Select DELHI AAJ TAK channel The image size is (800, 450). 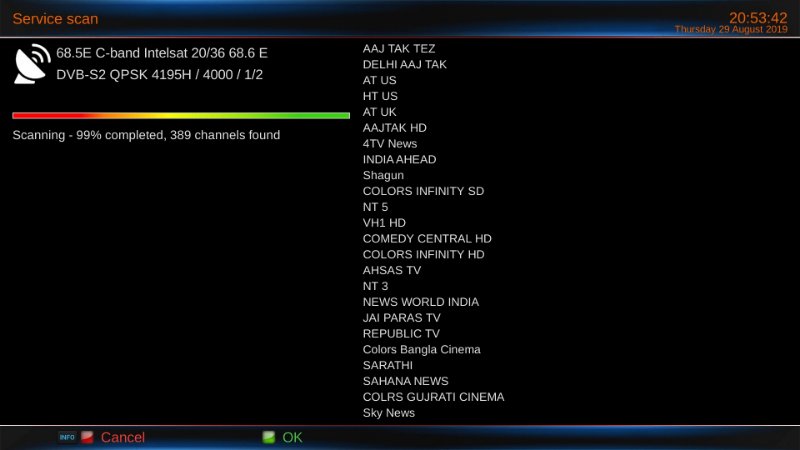405,64
